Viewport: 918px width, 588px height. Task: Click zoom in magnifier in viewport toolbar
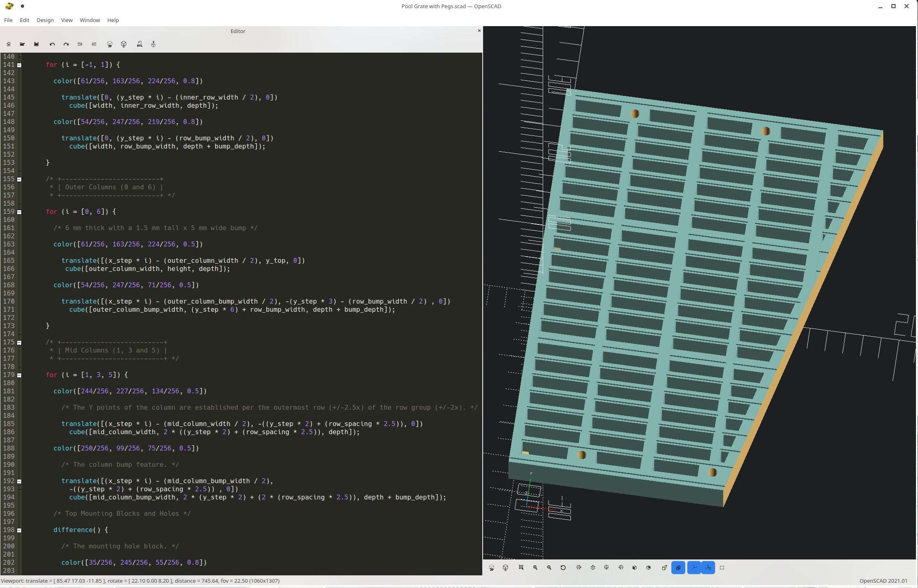535,568
